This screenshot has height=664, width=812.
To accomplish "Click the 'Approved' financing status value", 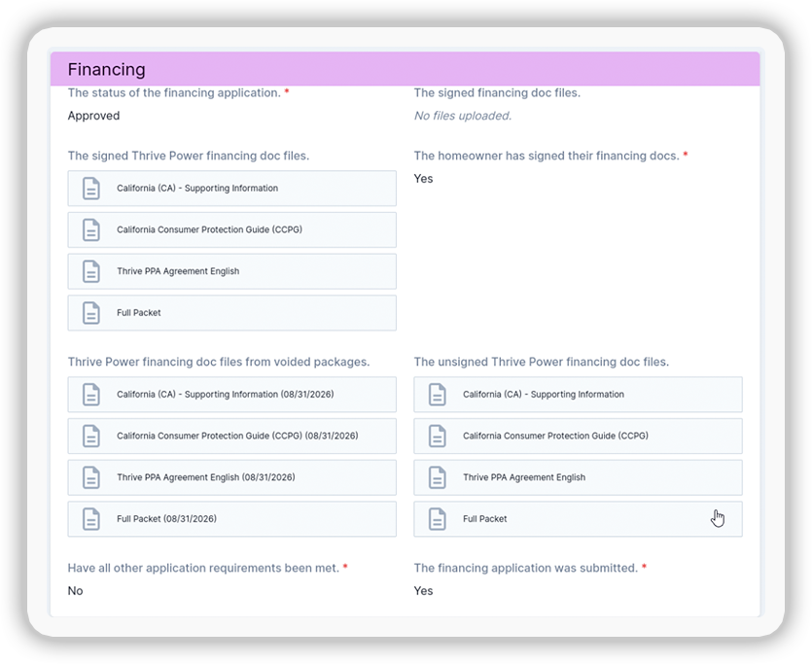I will click(93, 116).
